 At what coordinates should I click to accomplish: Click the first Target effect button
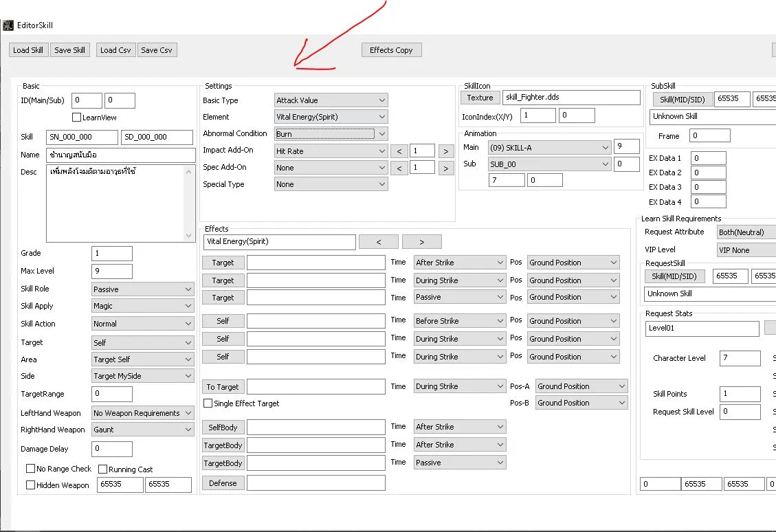[x=223, y=263]
